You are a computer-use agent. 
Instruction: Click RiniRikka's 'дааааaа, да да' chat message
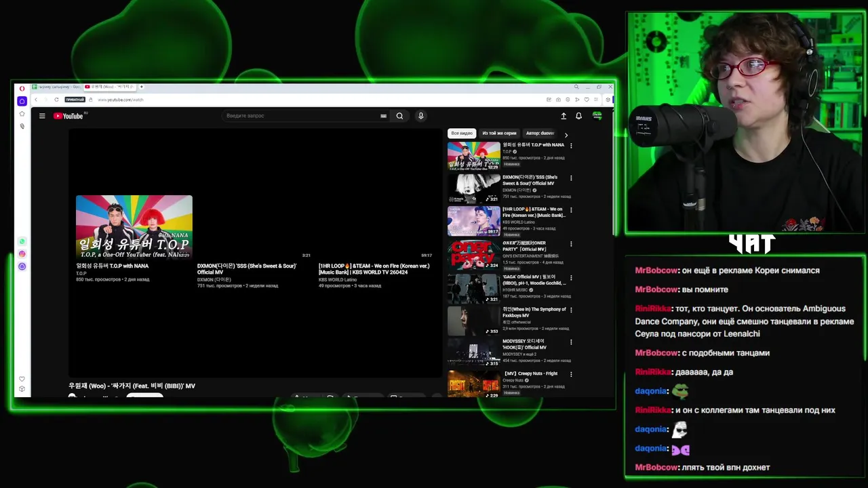pos(684,372)
